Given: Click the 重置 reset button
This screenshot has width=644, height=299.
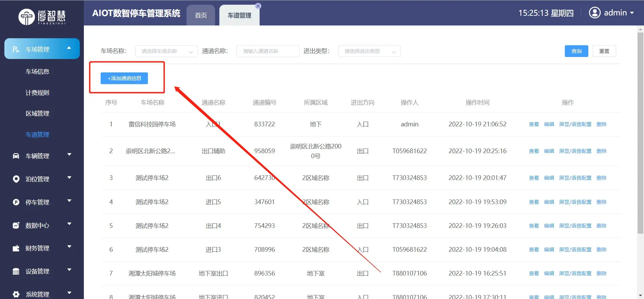Looking at the screenshot, I should [604, 51].
